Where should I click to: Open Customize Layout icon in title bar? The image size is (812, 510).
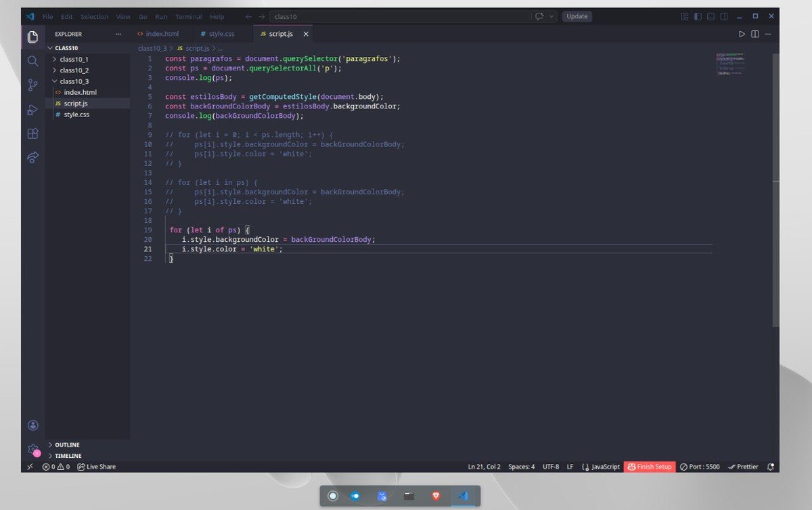pos(685,16)
